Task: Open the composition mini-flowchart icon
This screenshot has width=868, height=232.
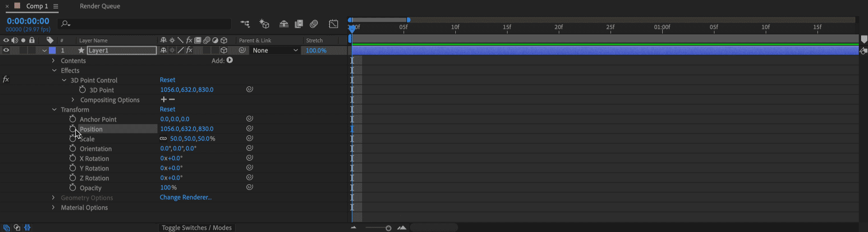Action: coord(245,24)
